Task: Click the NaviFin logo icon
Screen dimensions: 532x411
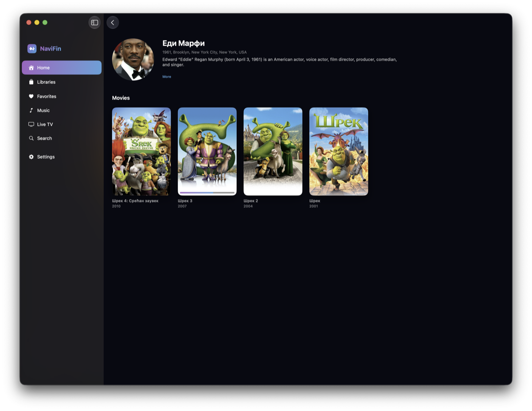Action: coord(32,49)
